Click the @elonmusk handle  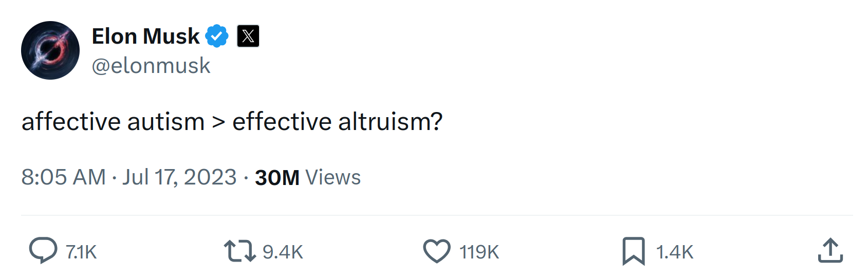[151, 66]
